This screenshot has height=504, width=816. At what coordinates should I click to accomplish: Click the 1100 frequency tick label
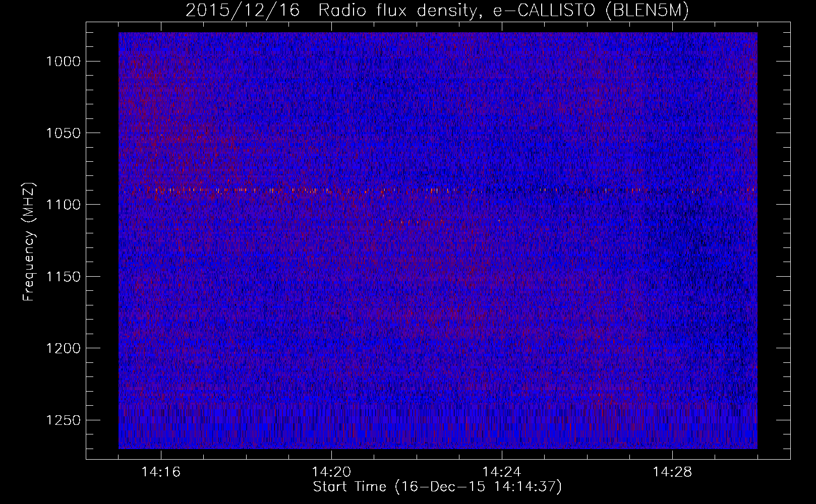[x=64, y=205]
